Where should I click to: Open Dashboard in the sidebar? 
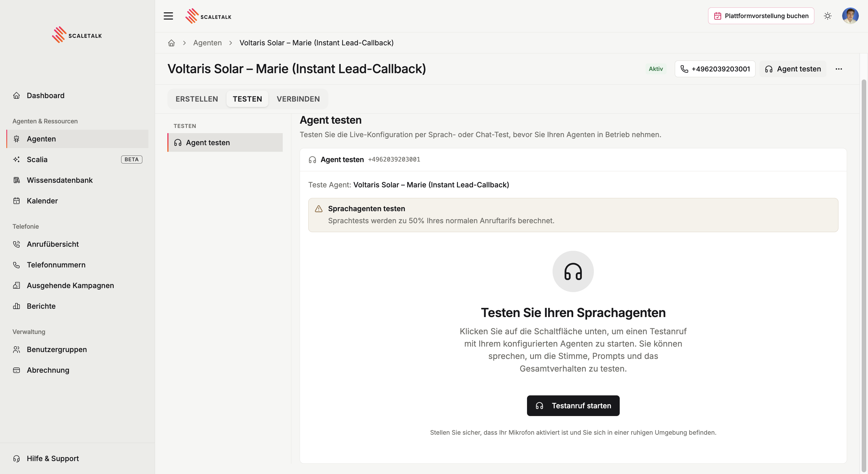tap(77, 95)
